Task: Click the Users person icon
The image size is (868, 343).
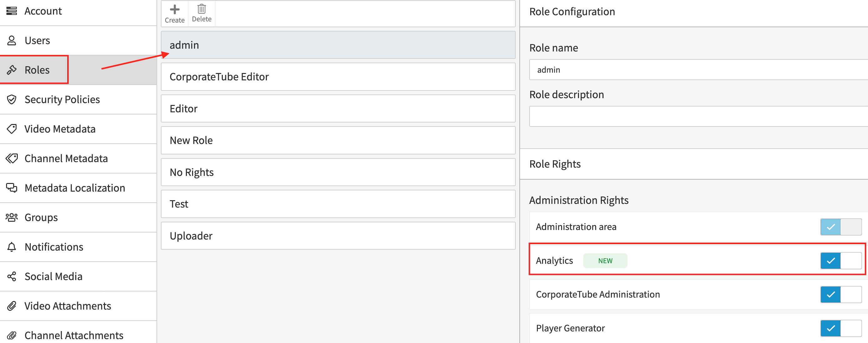Action: coord(12,40)
